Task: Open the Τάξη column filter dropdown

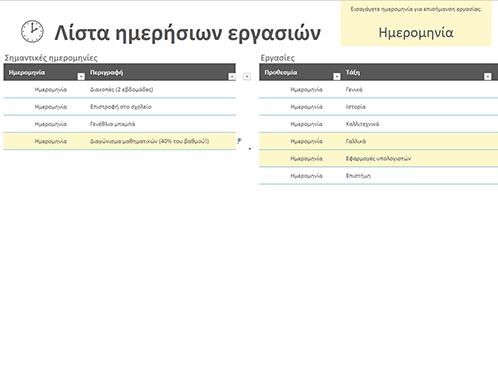Action: tap(487, 77)
